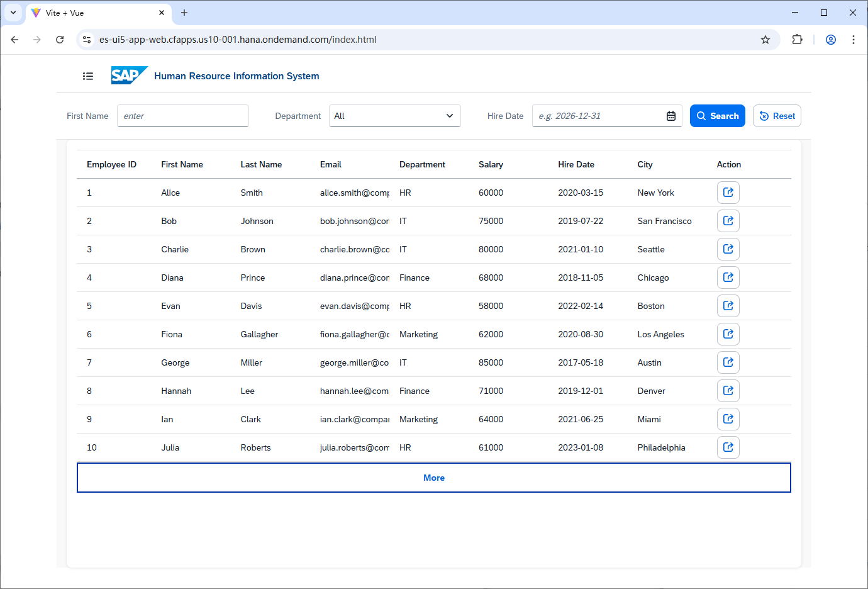868x589 pixels.
Task: Load more employees with More button
Action: (433, 478)
